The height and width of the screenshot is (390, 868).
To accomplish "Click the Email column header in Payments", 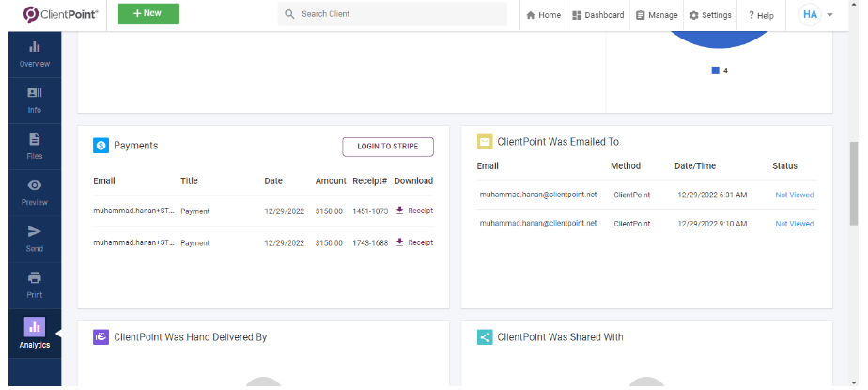I will [104, 180].
